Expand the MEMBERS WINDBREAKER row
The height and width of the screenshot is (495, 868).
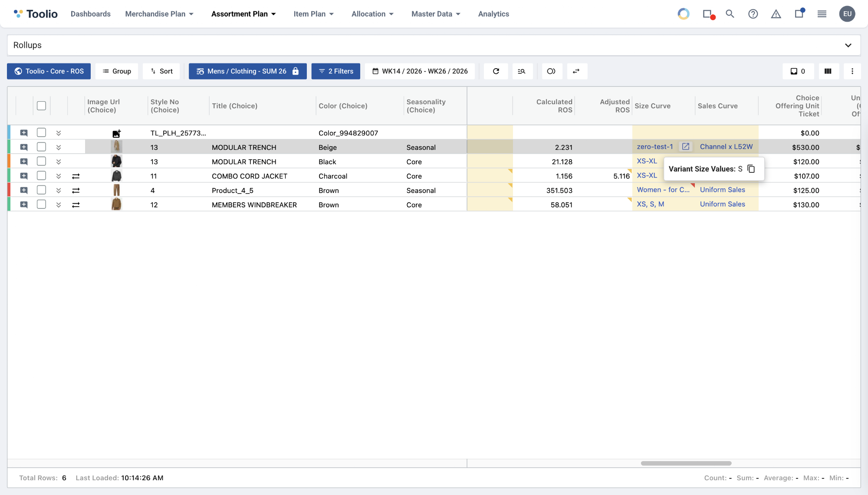[x=59, y=205]
